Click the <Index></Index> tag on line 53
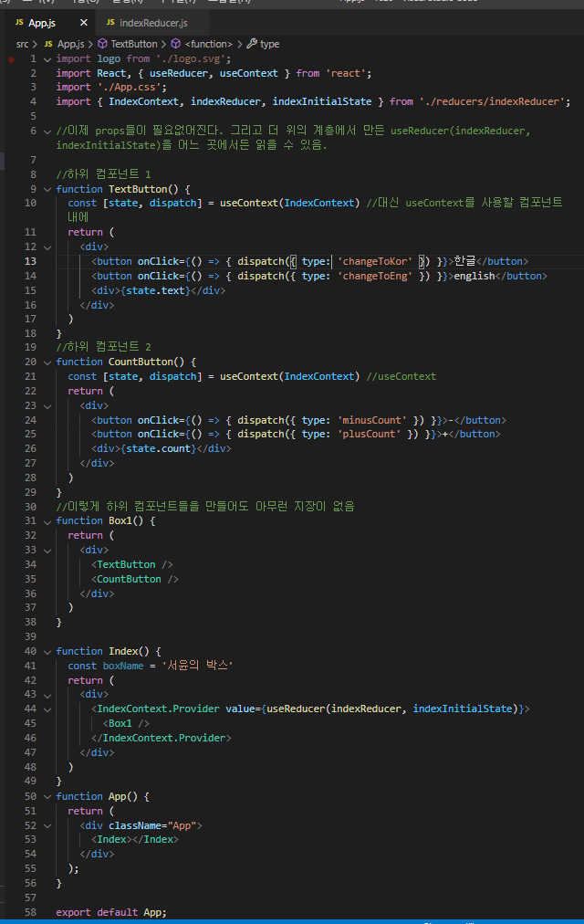 point(135,839)
